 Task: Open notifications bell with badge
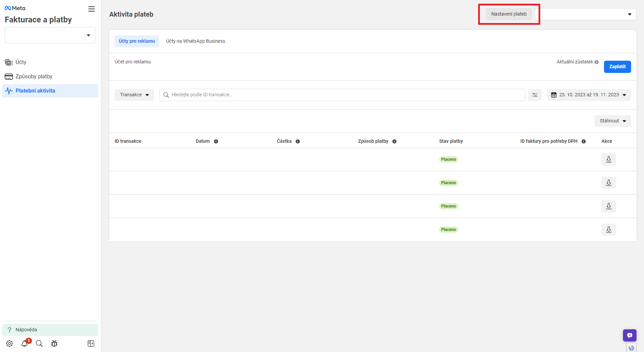click(x=25, y=343)
